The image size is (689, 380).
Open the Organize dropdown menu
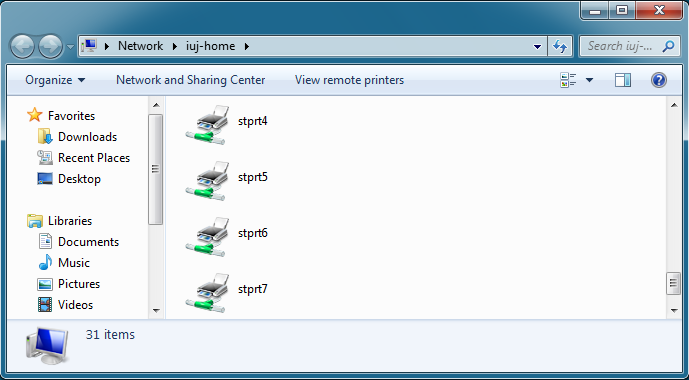(55, 80)
